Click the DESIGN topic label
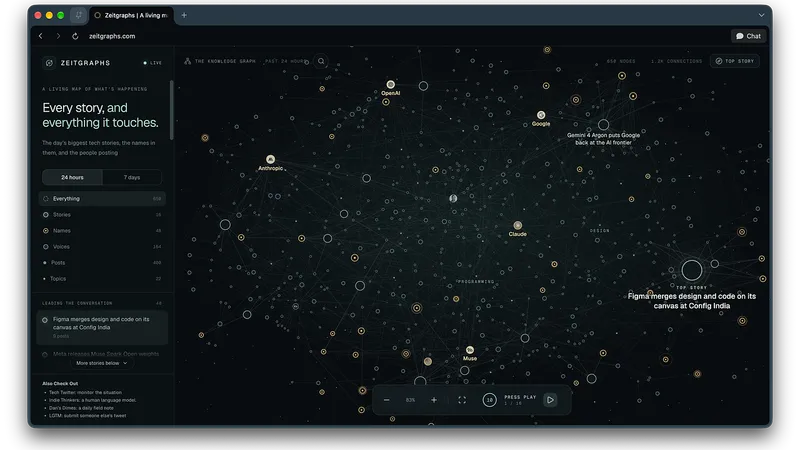This screenshot has height=450, width=800. coord(599,231)
